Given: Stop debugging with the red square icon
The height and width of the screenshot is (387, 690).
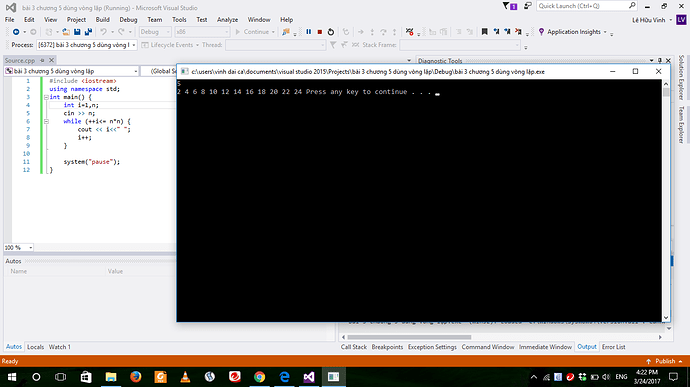Looking at the screenshot, I should [x=320, y=32].
